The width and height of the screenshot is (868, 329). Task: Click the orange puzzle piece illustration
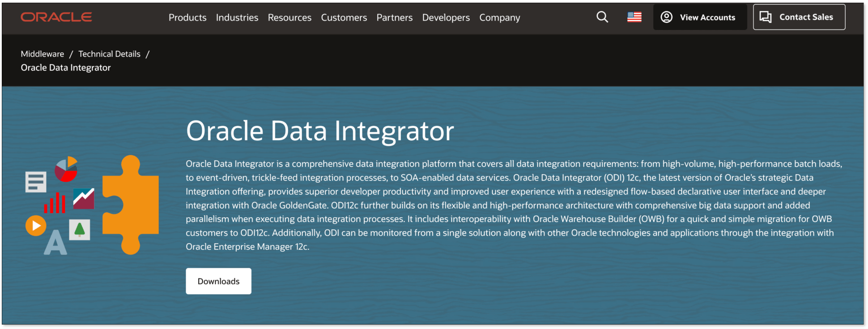(x=131, y=205)
